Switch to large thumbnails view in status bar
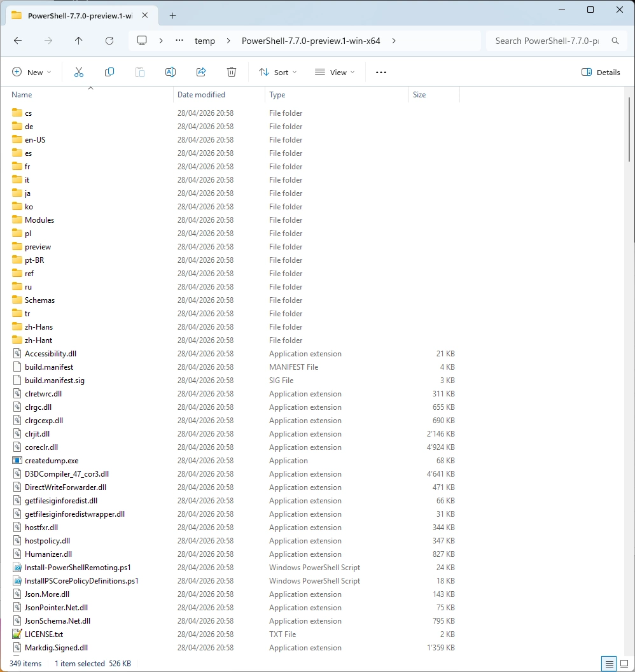This screenshot has width=635, height=672. (624, 664)
